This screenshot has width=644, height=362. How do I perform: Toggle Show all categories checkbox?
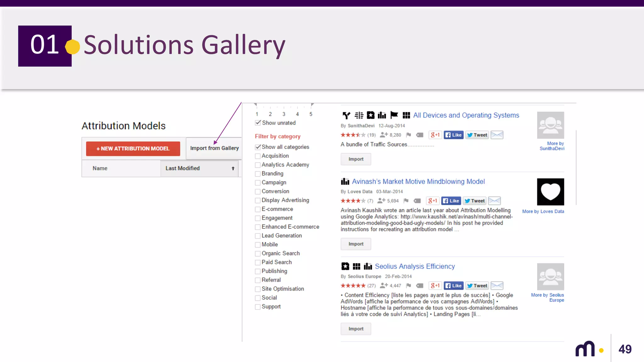click(x=258, y=147)
